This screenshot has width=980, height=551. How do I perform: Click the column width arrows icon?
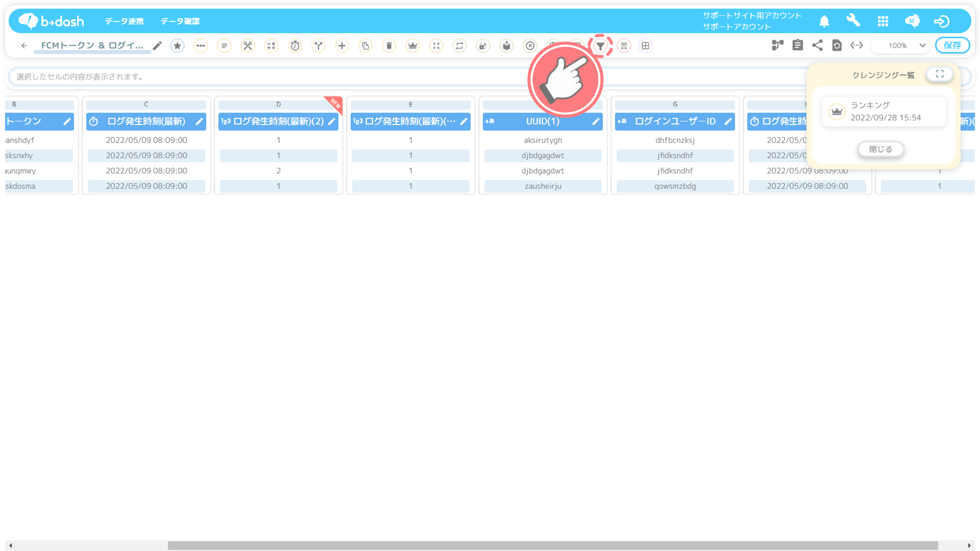(x=857, y=45)
